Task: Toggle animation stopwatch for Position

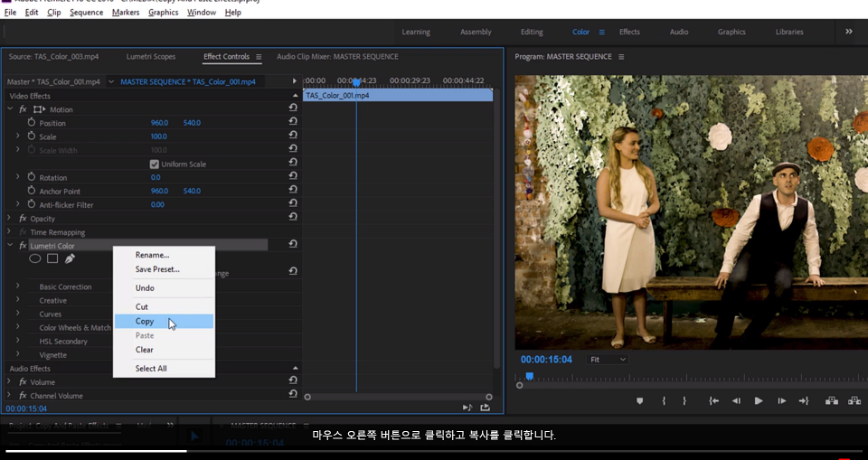Action: [x=32, y=122]
